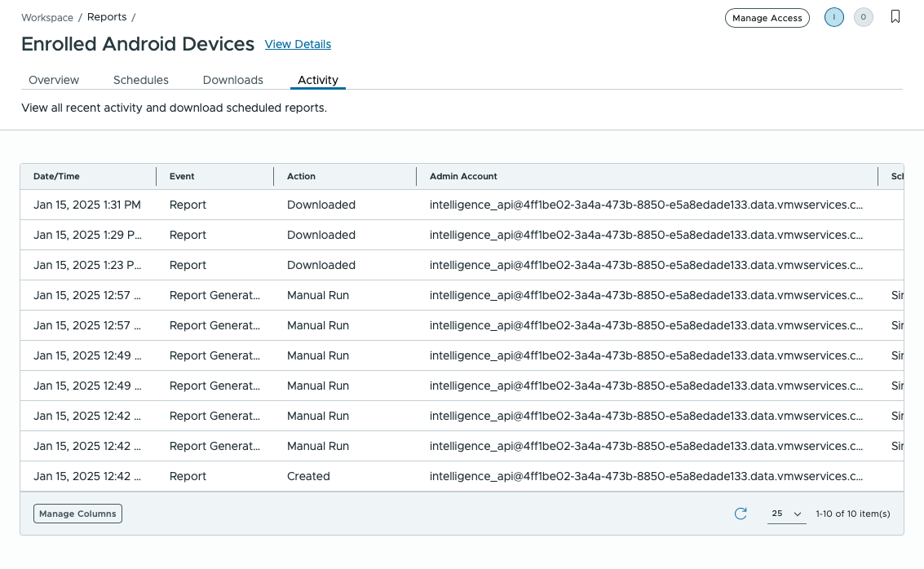The width and height of the screenshot is (924, 569).
Task: Switch to the Overview tab
Action: click(x=54, y=80)
